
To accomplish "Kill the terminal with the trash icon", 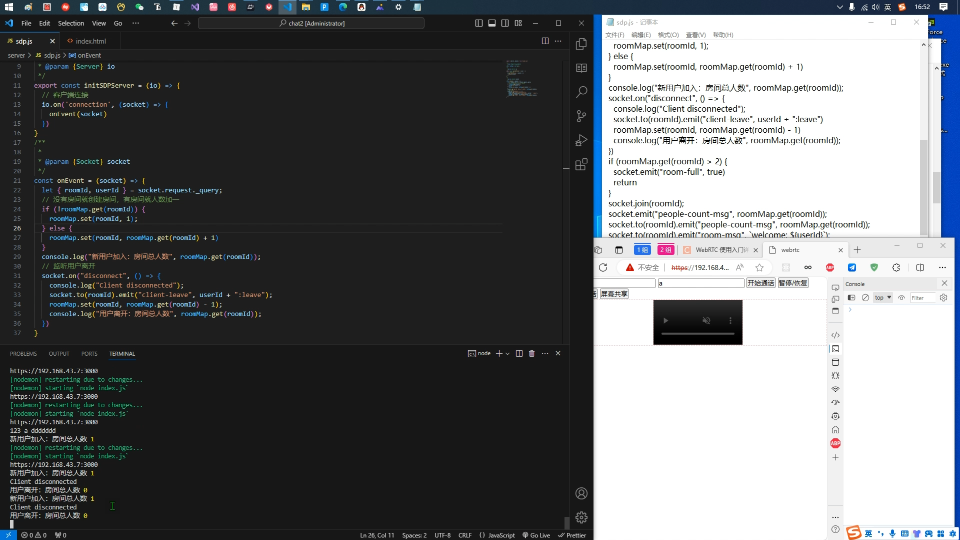I will 531,353.
